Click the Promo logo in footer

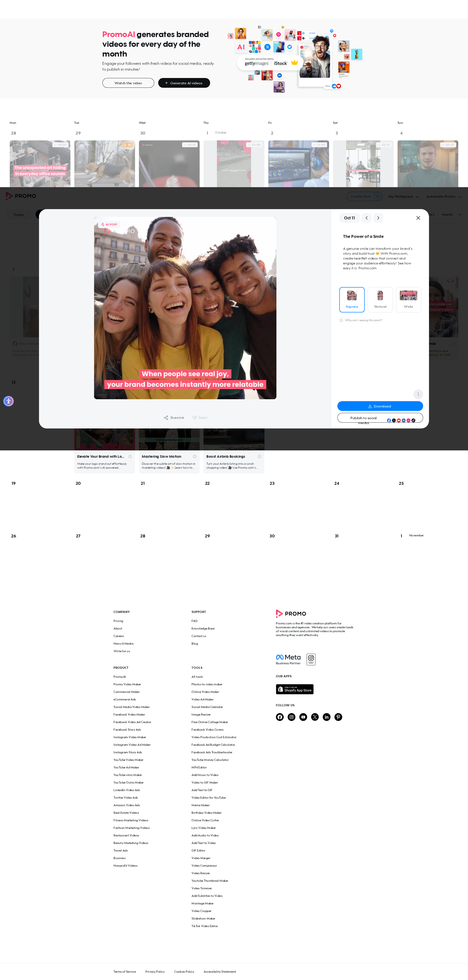click(291, 613)
